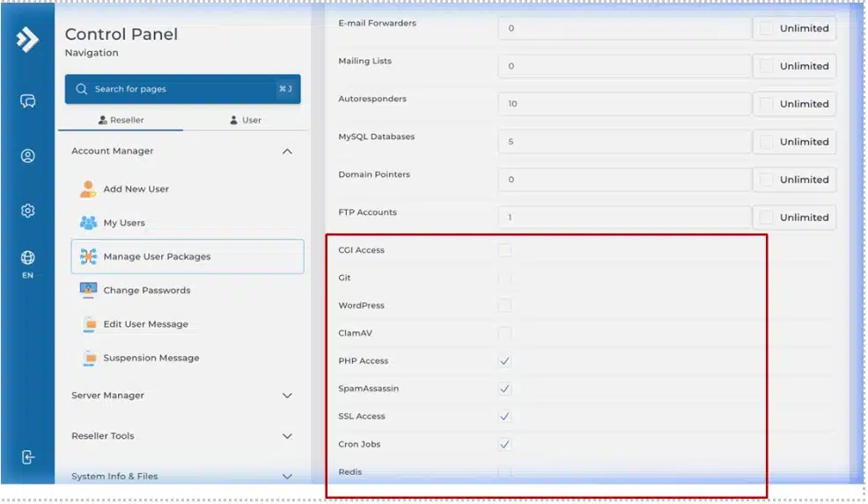Enable the CGI Access checkbox
Screen dimensions: 868x504
click(504, 249)
